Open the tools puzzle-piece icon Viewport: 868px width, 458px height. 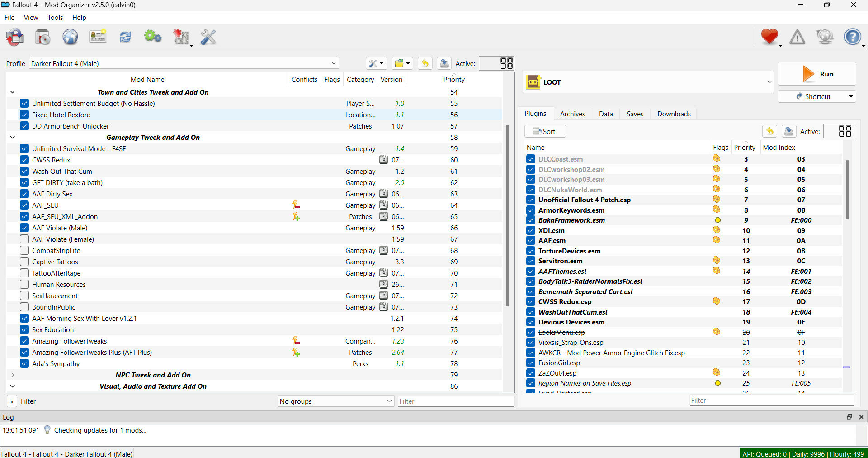click(181, 37)
